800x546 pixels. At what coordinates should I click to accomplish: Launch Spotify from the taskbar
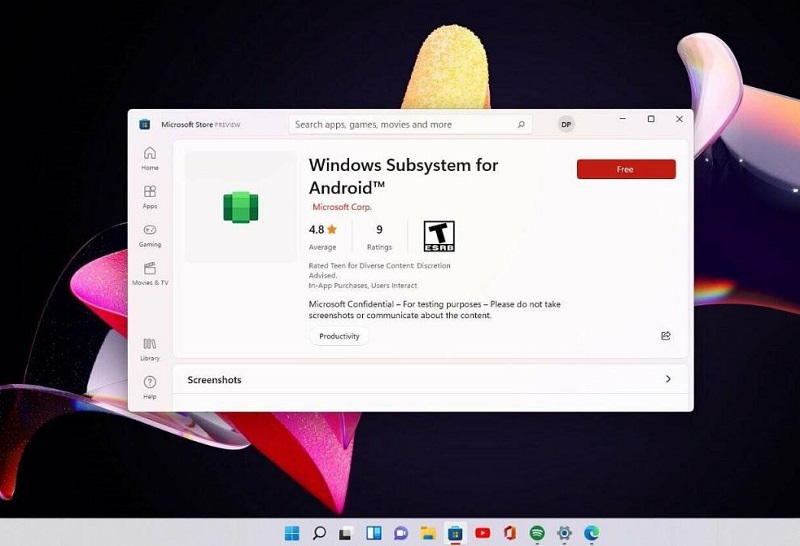[x=537, y=533]
